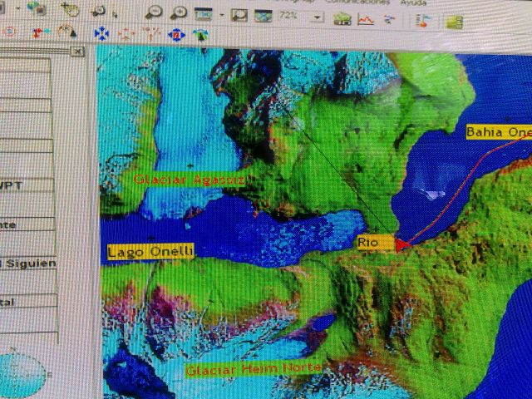Viewport: 532px width, 399px height.
Task: Click the Lago Onelli waypoint label
Action: tap(150, 251)
